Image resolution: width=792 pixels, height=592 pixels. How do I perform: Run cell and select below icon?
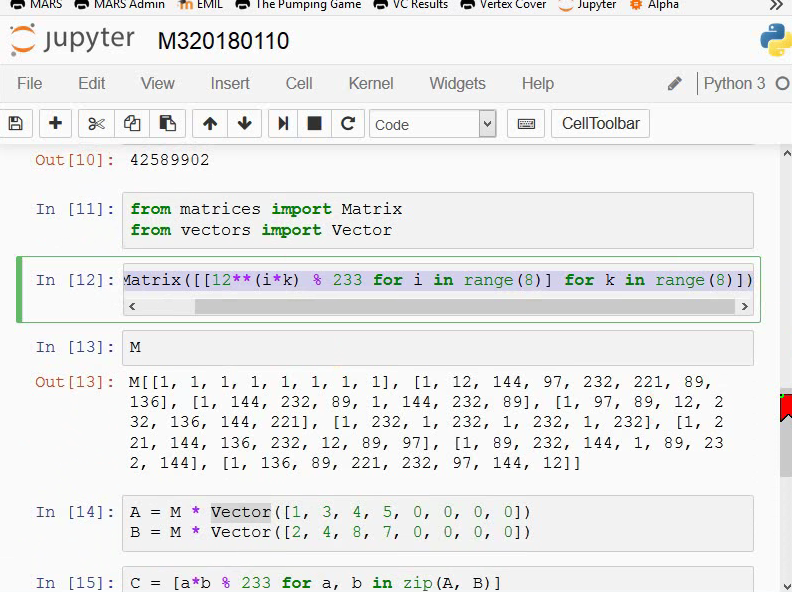283,123
